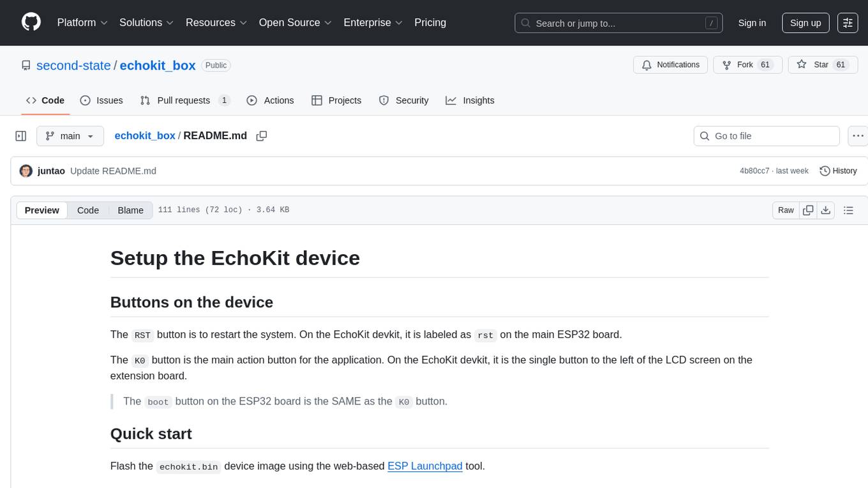Expand the Open Source menu
This screenshot has height=488, width=868.
click(x=296, y=22)
